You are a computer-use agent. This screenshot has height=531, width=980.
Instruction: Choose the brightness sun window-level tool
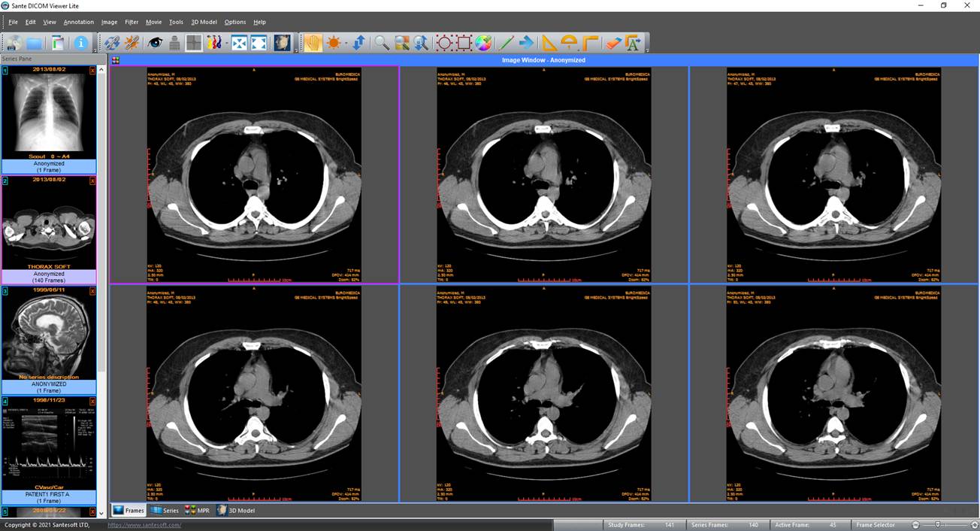[x=334, y=43]
